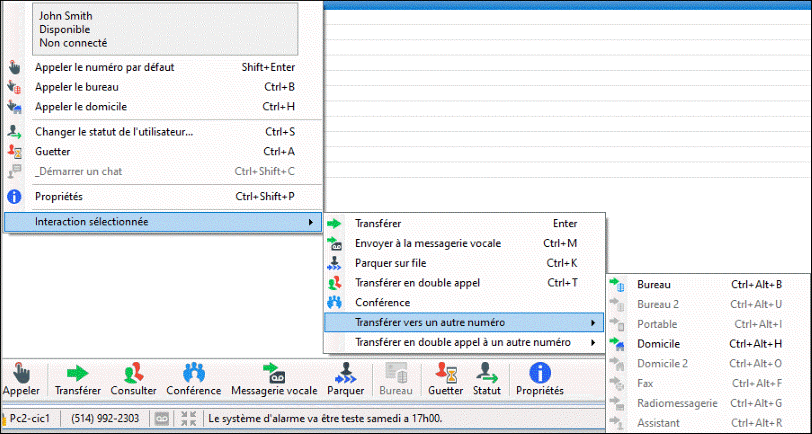Click Messagerie vocale in the toolbar

coord(274,379)
